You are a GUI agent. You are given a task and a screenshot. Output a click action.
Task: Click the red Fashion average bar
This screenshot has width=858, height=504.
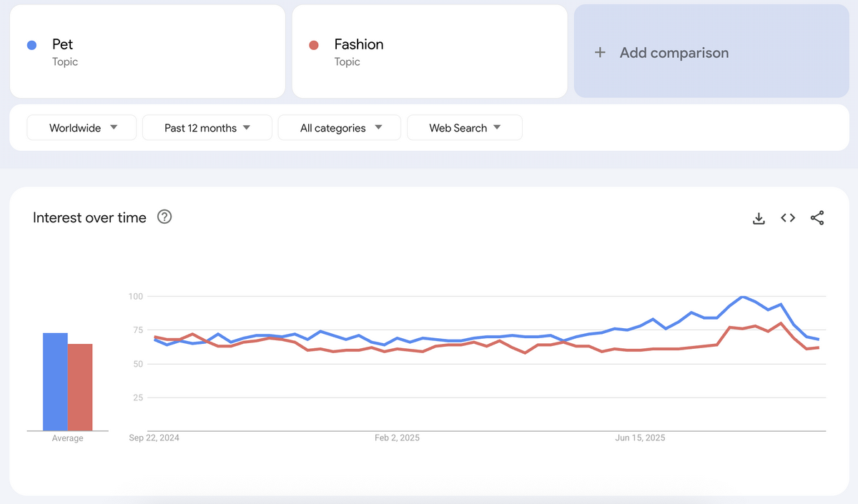click(80, 387)
